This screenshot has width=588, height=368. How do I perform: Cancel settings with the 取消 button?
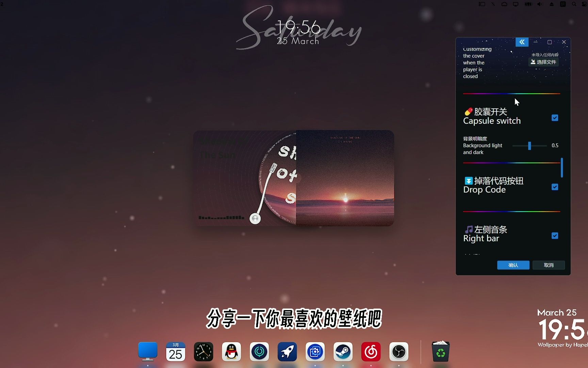click(549, 265)
